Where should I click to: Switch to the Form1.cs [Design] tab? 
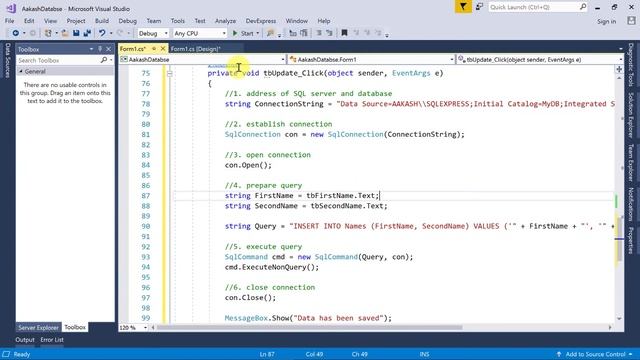(196, 49)
